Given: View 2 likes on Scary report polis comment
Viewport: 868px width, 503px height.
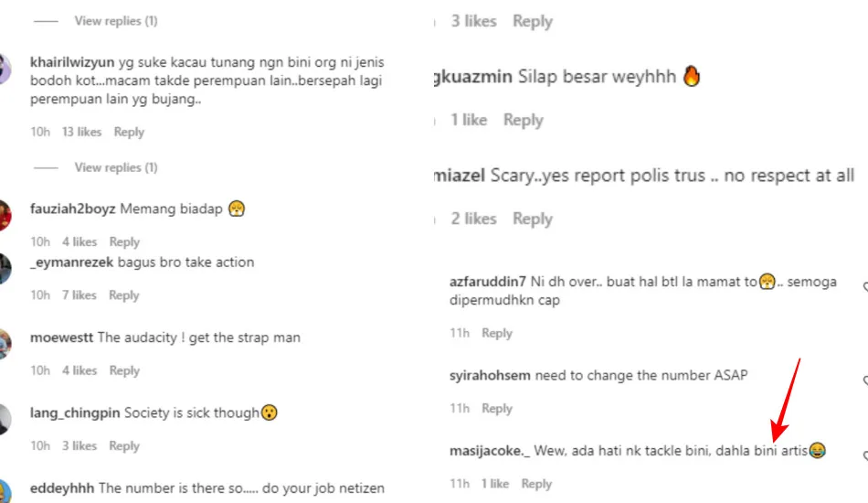Looking at the screenshot, I should pos(473,219).
